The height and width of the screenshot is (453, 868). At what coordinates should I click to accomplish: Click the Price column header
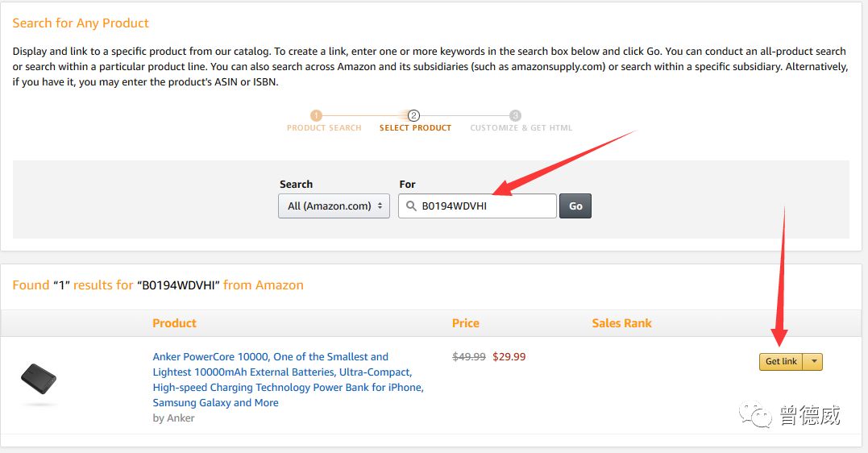pos(466,323)
